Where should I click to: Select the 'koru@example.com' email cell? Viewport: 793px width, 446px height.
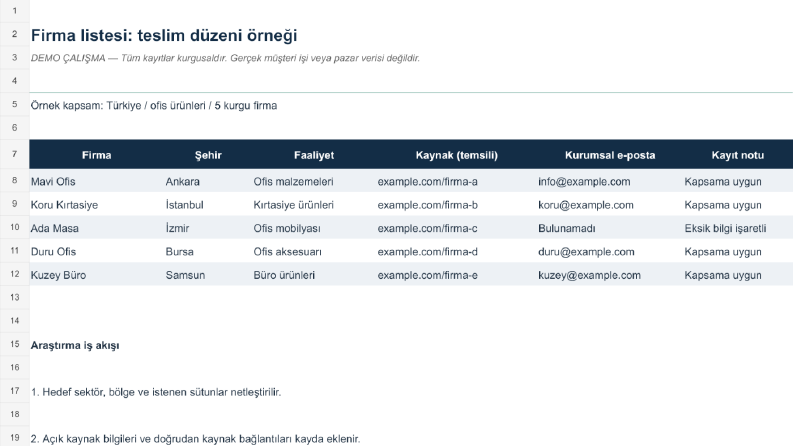coord(586,205)
